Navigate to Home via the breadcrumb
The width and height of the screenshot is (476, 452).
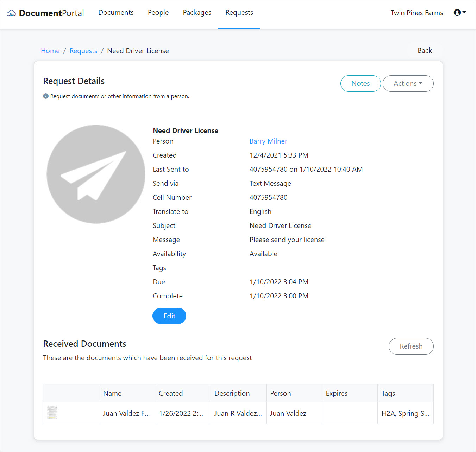pyautogui.click(x=50, y=51)
